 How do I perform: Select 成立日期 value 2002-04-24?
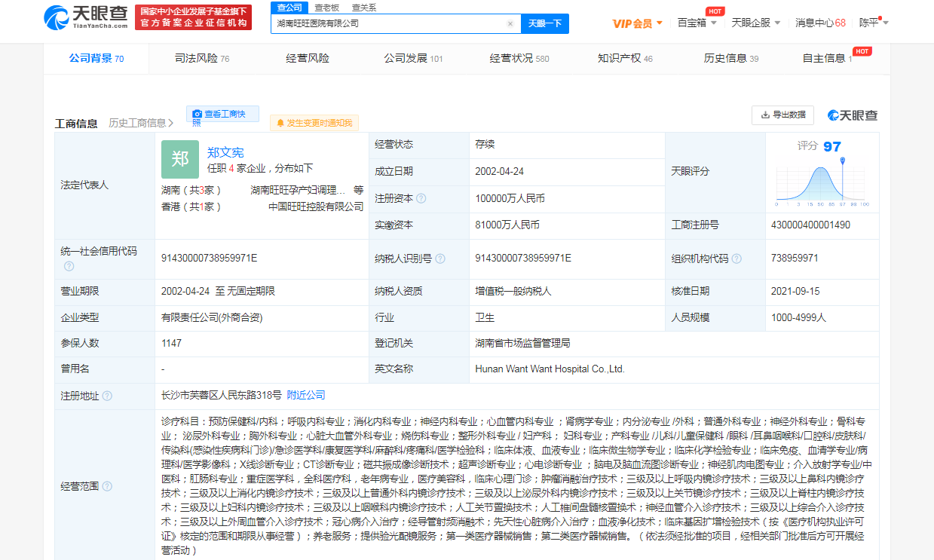click(499, 171)
